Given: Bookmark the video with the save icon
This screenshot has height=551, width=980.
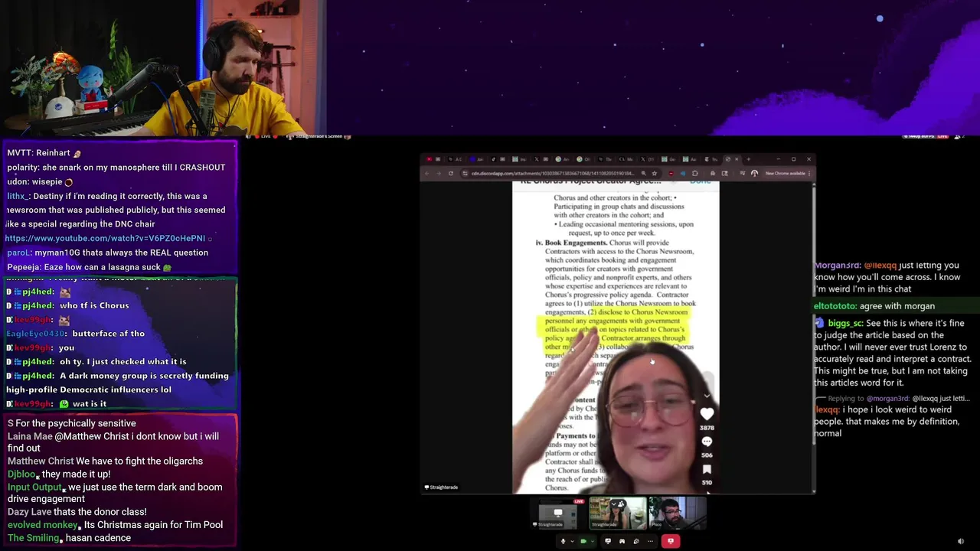Looking at the screenshot, I should pyautogui.click(x=707, y=469).
